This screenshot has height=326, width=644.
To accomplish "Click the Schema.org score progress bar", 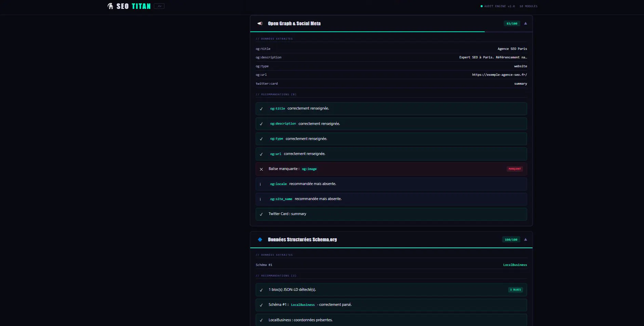I will (391, 248).
